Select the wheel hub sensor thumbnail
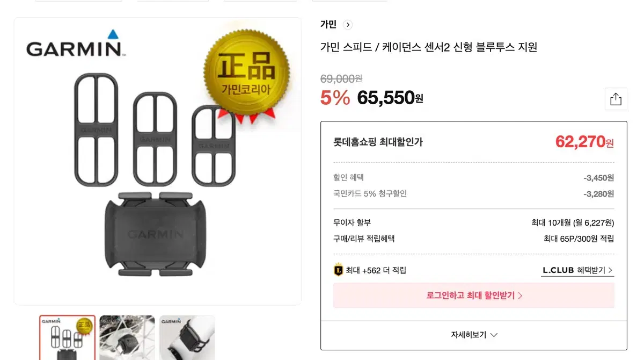This screenshot has height=360, width=644. point(127,337)
